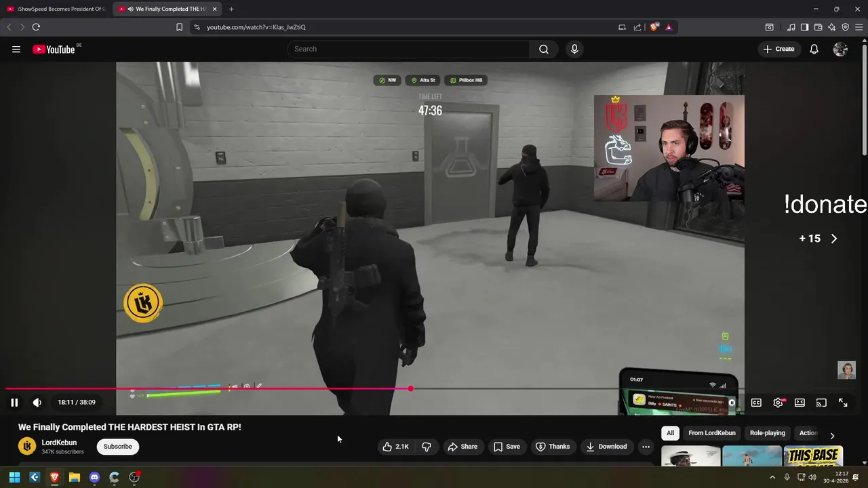Image resolution: width=868 pixels, height=488 pixels.
Task: Expand the +15 chat messages arrow
Action: (x=834, y=239)
